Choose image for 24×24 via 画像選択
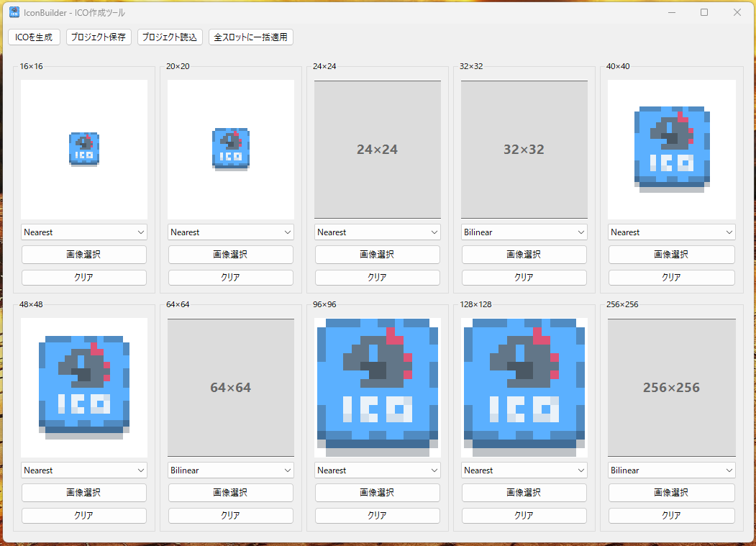The width and height of the screenshot is (756, 546). pyautogui.click(x=378, y=255)
